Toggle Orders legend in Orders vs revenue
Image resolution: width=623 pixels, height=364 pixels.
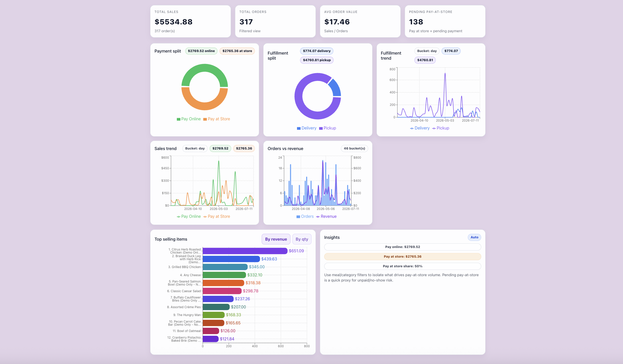click(305, 216)
